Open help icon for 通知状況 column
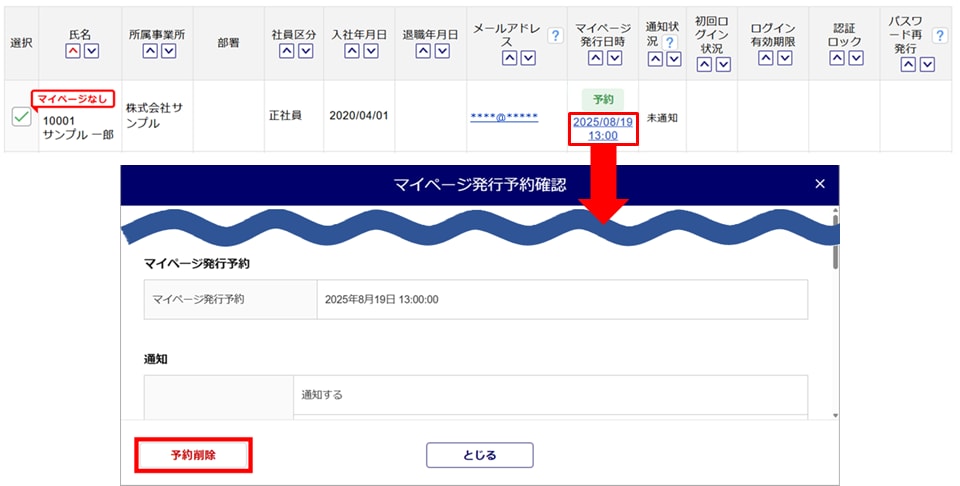The height and width of the screenshot is (486, 960). coord(669,43)
